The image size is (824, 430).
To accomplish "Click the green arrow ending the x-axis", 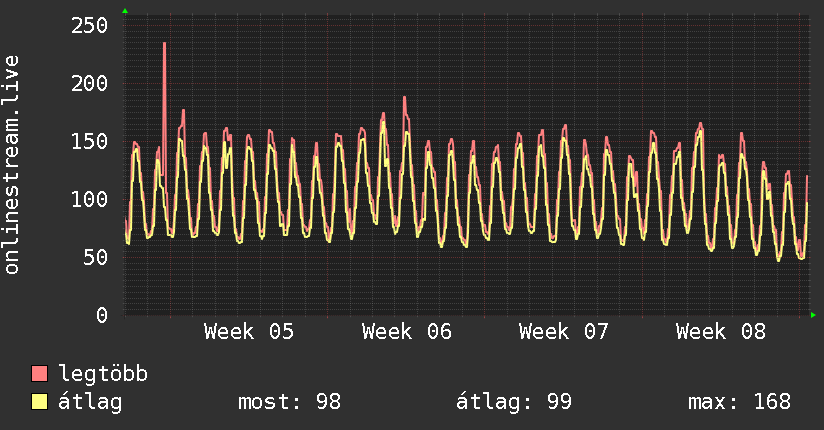I will point(813,315).
